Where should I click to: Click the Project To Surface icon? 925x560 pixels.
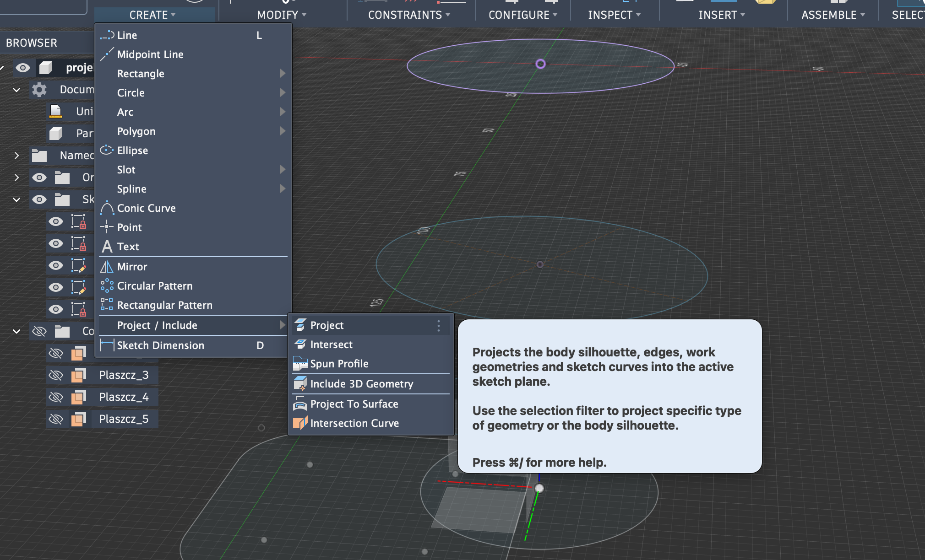300,404
